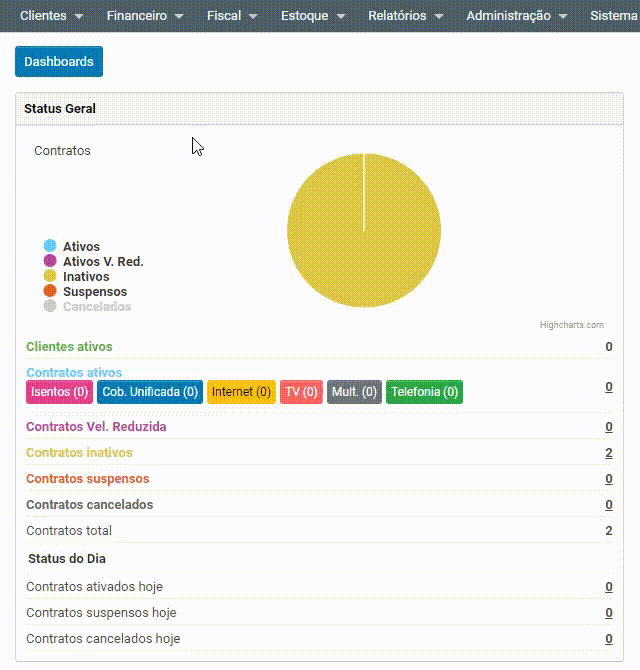Viewport: 640px width, 670px height.
Task: Click the Dashboards button
Action: tap(59, 62)
